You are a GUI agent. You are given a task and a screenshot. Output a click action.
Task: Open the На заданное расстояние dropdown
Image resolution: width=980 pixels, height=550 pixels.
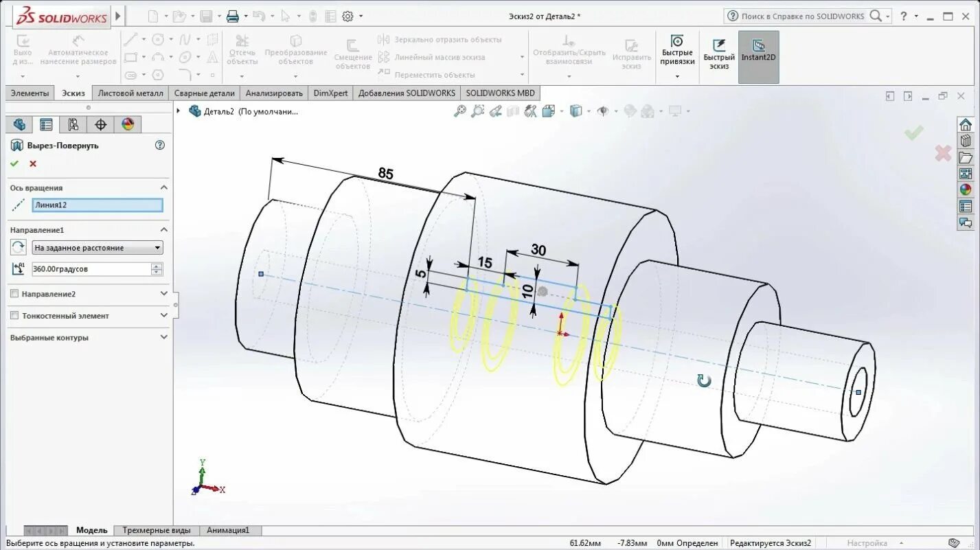pyautogui.click(x=98, y=248)
